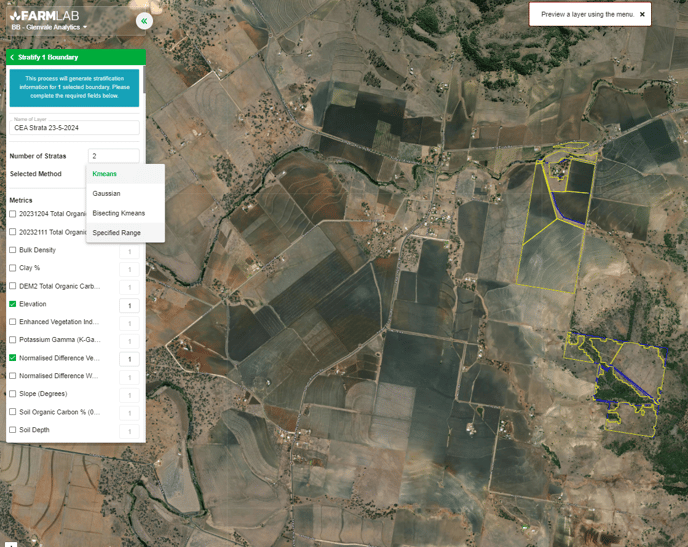Open the BB - Glenvale Analytics dropdown
This screenshot has height=547, width=688.
50,27
